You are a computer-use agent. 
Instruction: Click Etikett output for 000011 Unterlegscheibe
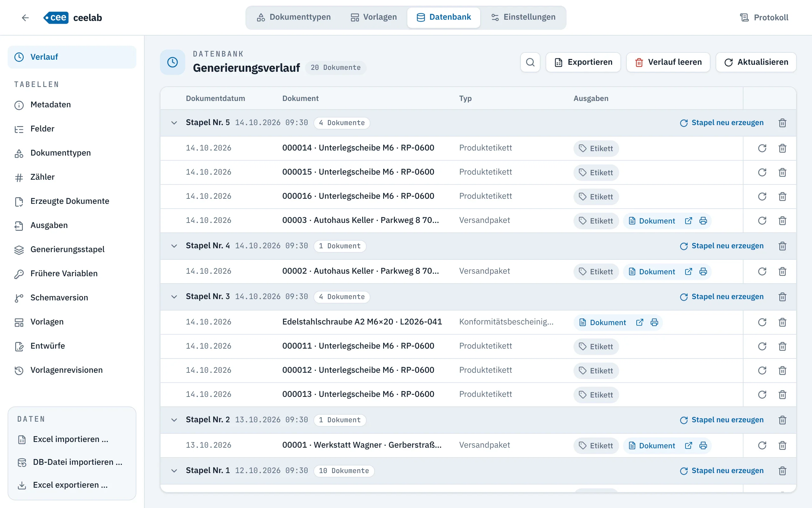pyautogui.click(x=596, y=346)
